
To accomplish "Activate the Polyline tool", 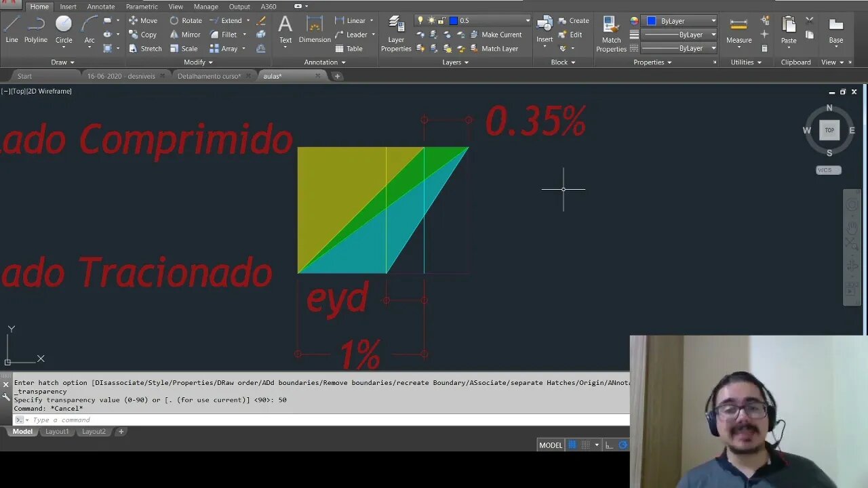I will [x=36, y=30].
